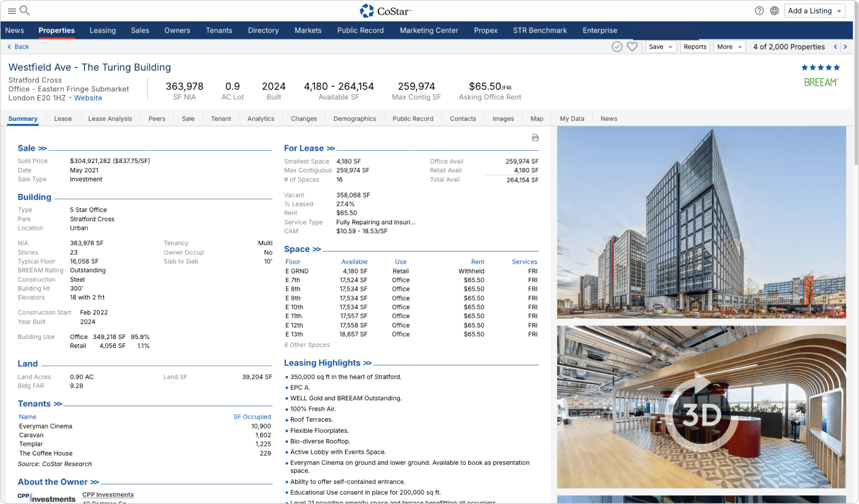The image size is (859, 504).
Task: Switch to the Lease Analysis tab
Action: (x=110, y=118)
